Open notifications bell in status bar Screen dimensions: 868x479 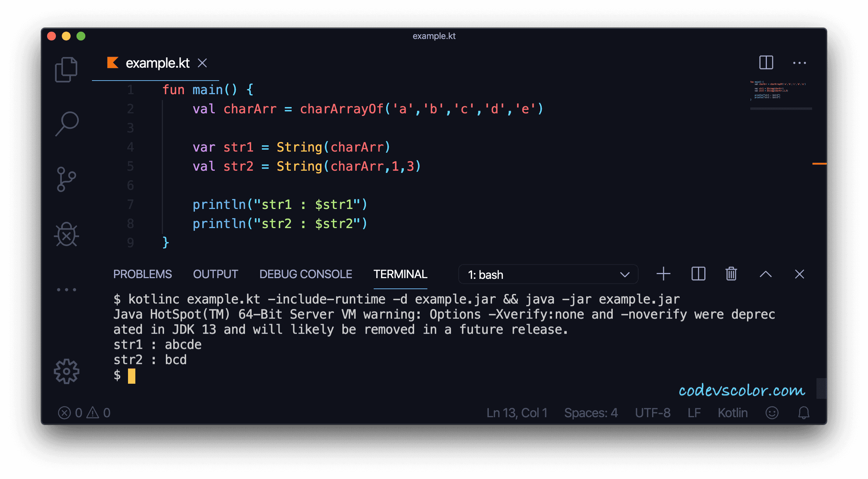(804, 413)
